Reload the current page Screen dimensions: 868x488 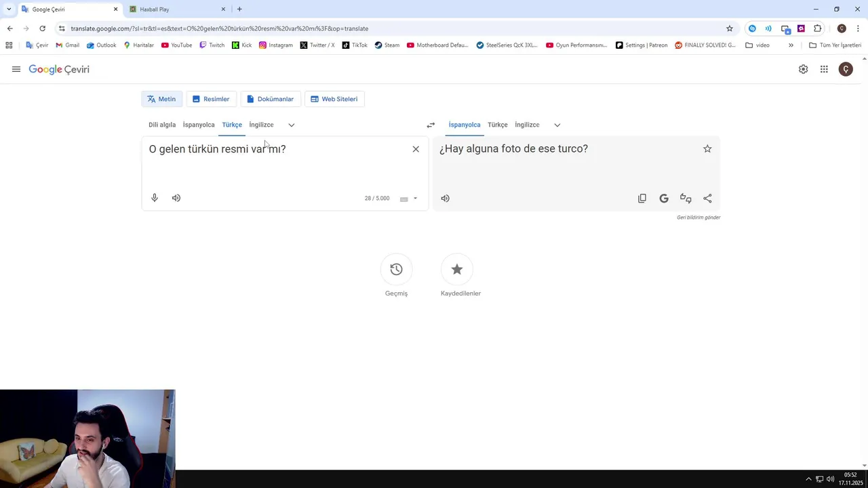tap(42, 28)
